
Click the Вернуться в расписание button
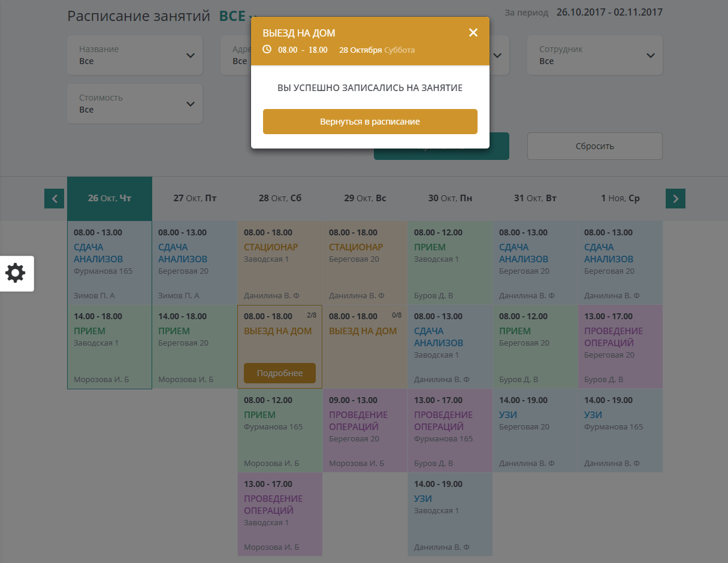pos(370,122)
